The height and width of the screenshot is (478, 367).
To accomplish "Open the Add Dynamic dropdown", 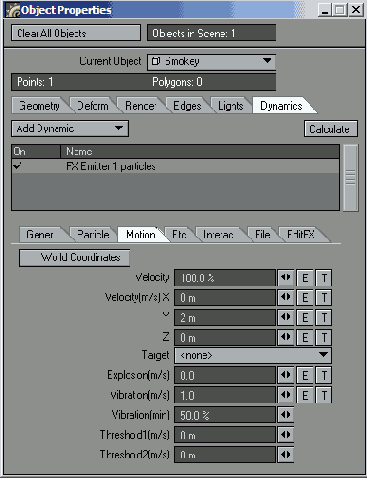I will pos(70,129).
